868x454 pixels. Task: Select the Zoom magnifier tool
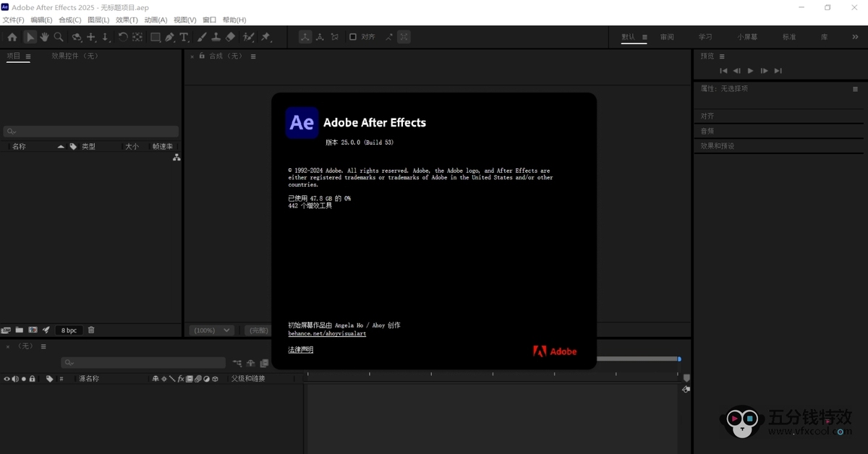59,37
